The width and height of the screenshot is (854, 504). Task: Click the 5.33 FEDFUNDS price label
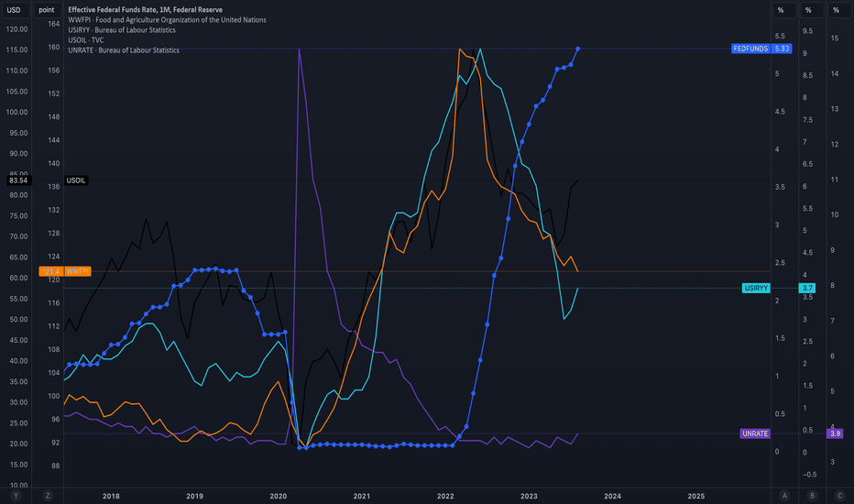[783, 49]
